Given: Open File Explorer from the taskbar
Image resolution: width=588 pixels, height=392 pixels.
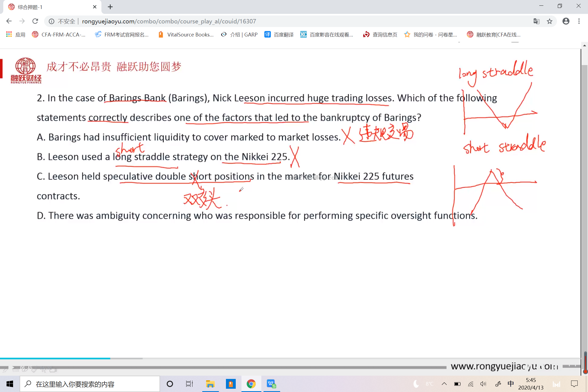Looking at the screenshot, I should pyautogui.click(x=210, y=384).
